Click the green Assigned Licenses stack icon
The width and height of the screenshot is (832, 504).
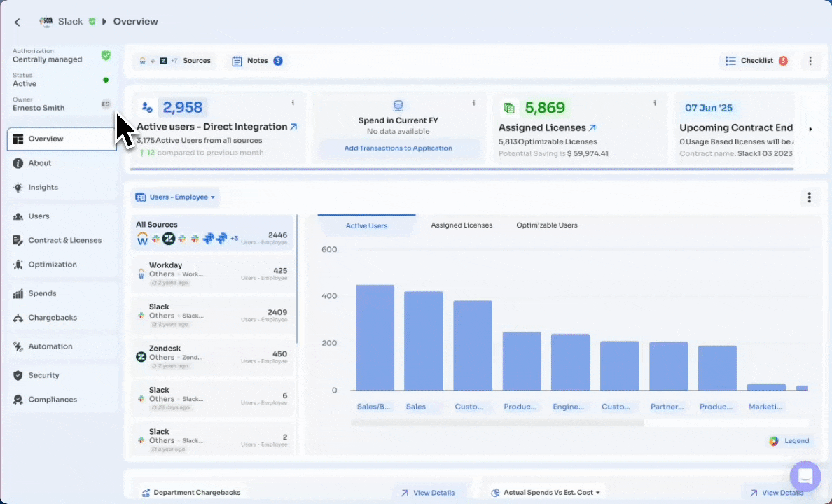(509, 108)
